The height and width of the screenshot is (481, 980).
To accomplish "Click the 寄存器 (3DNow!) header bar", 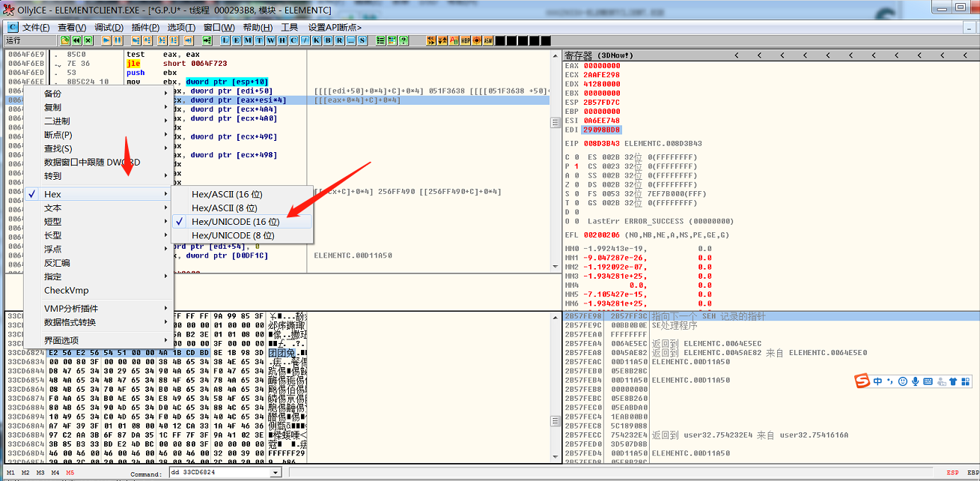I will 770,55.
